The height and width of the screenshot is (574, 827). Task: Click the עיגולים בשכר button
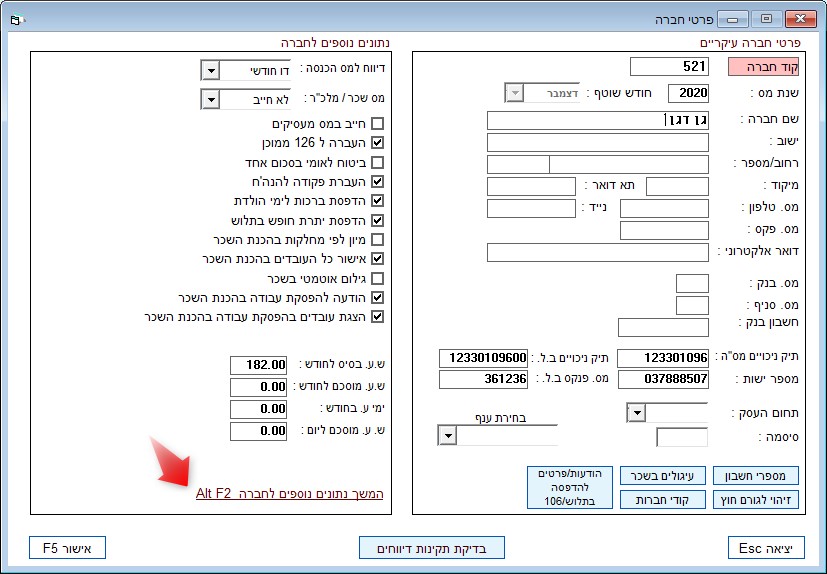662,475
